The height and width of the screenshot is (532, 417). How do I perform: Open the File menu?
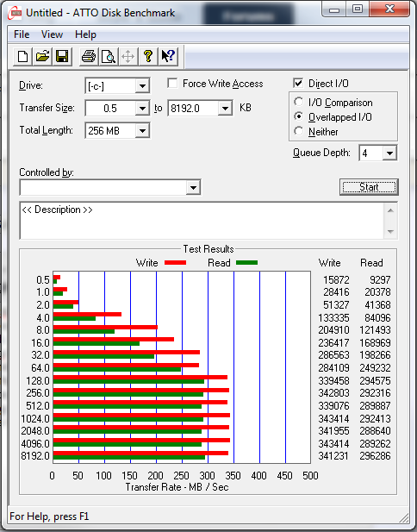tap(22, 34)
